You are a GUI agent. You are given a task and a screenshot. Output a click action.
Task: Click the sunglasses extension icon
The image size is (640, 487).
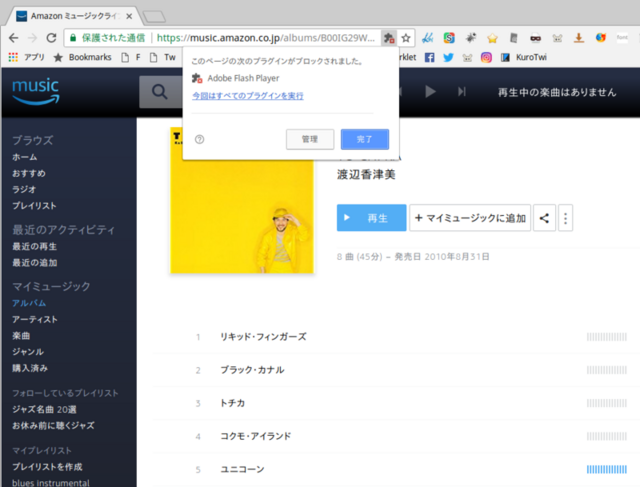coord(536,38)
